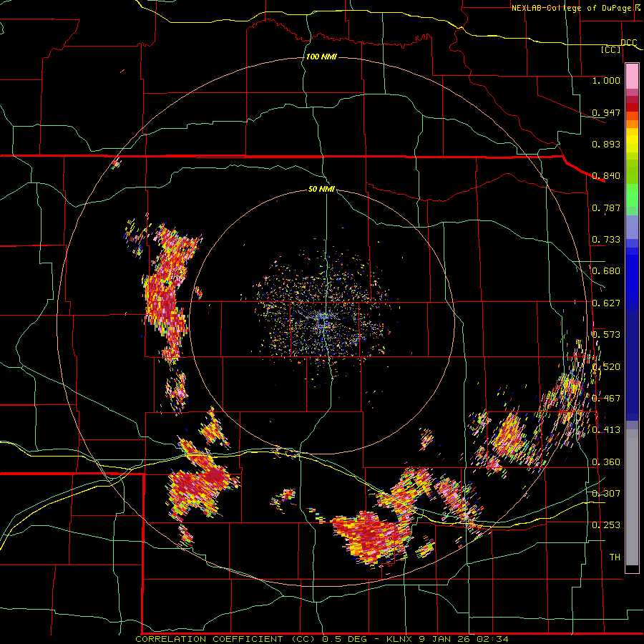Click the radar site at range rings' center
The width and height of the screenshot is (644, 644).
coord(323,321)
